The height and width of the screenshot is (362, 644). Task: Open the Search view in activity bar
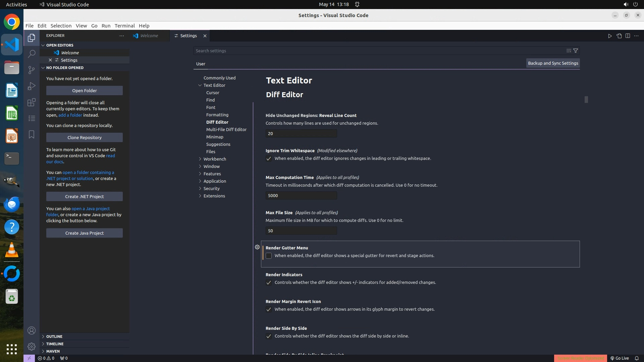[32, 54]
